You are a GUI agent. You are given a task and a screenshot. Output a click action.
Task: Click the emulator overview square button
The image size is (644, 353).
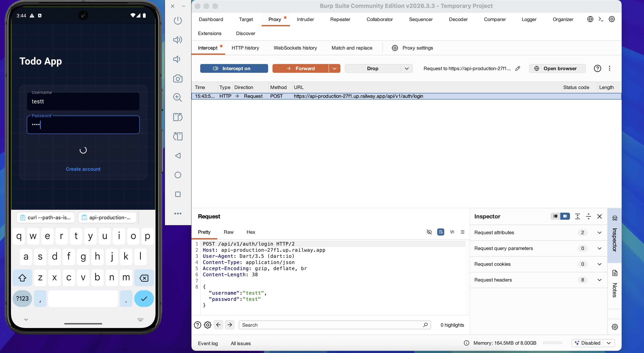(x=178, y=194)
